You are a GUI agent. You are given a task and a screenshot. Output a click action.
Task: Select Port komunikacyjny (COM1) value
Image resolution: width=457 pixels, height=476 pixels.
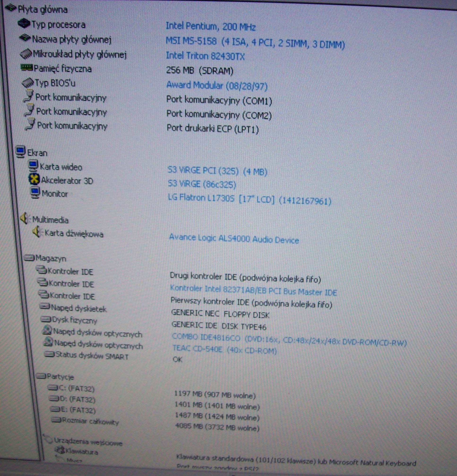click(219, 100)
